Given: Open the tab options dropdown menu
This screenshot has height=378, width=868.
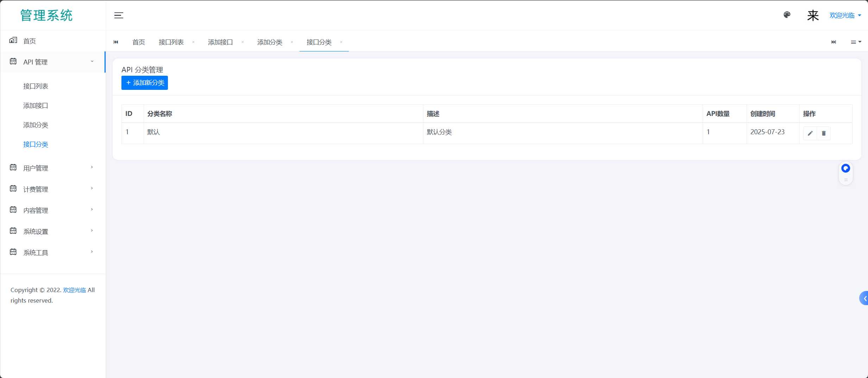Looking at the screenshot, I should coord(856,42).
